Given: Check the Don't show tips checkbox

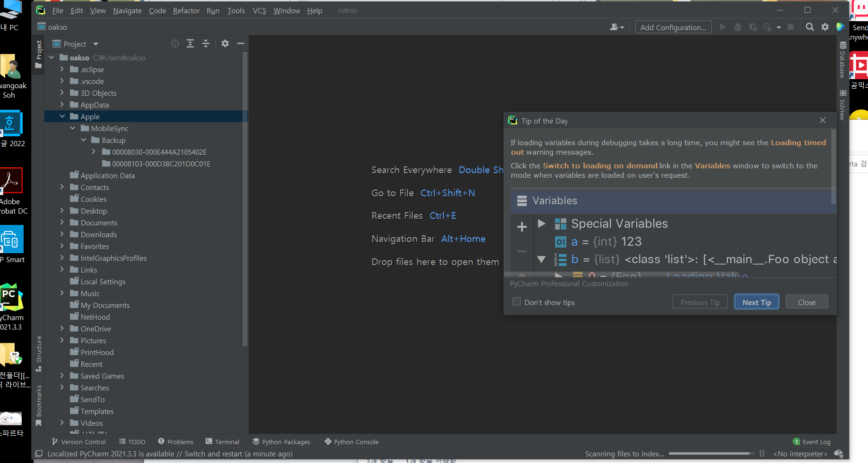Looking at the screenshot, I should click(517, 302).
